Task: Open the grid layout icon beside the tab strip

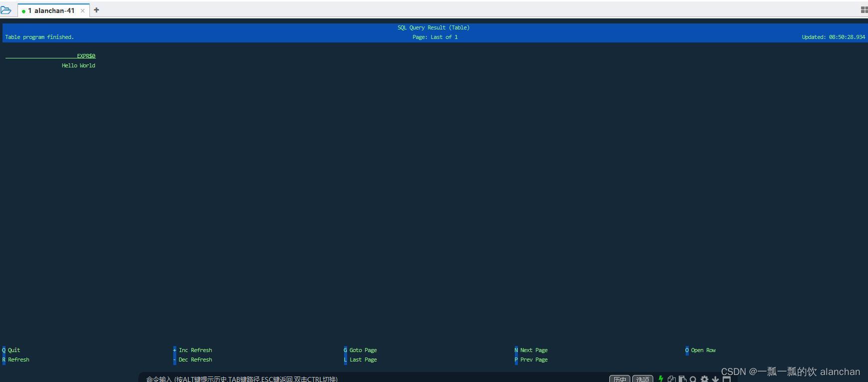Action: click(864, 10)
